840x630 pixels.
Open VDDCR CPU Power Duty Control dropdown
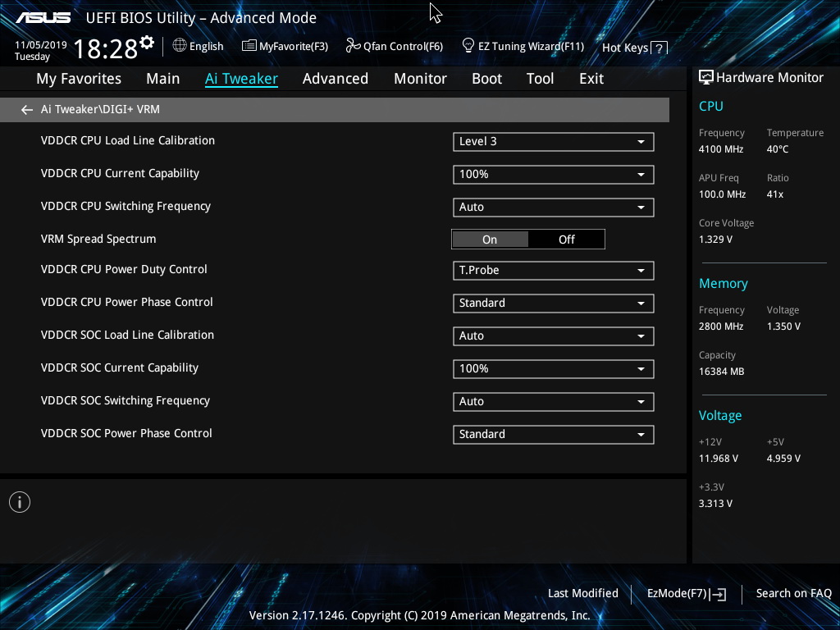tap(554, 271)
